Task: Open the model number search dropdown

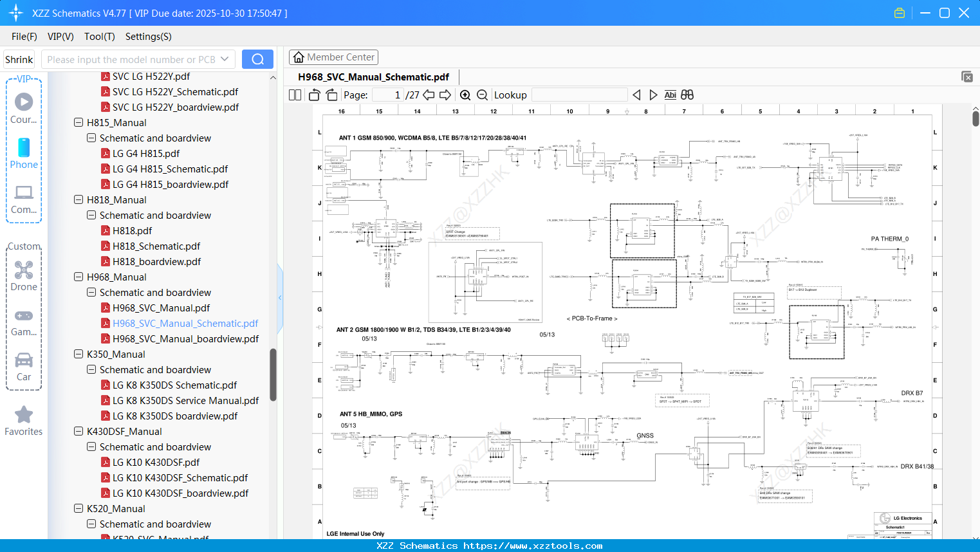Action: (223, 59)
